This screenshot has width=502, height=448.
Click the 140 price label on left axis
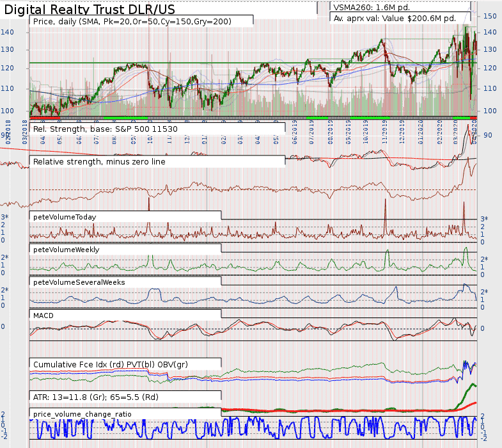point(7,32)
